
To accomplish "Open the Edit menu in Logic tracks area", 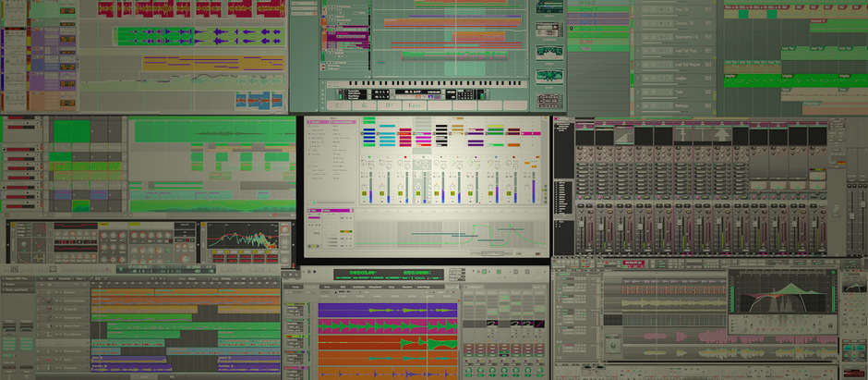I will (x=52, y=278).
